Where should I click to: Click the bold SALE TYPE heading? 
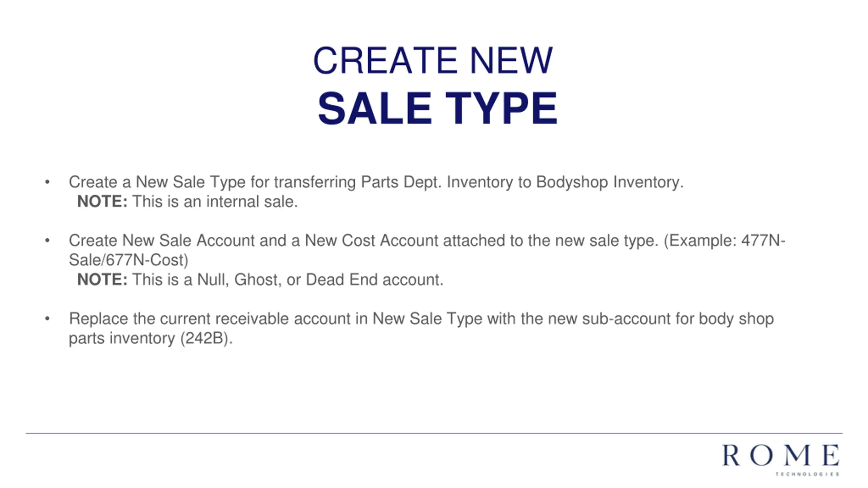[437, 108]
